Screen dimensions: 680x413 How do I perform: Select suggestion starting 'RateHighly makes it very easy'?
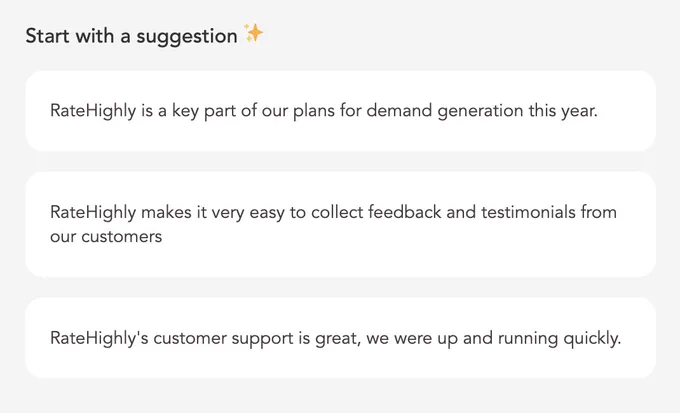click(340, 224)
